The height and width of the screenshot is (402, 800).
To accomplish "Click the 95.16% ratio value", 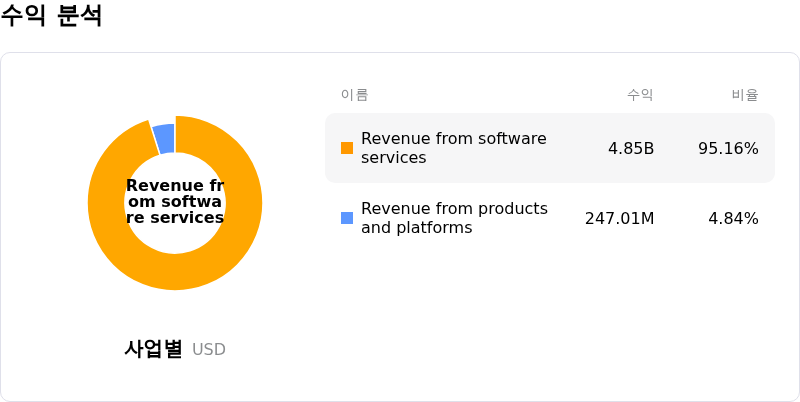I will (728, 148).
